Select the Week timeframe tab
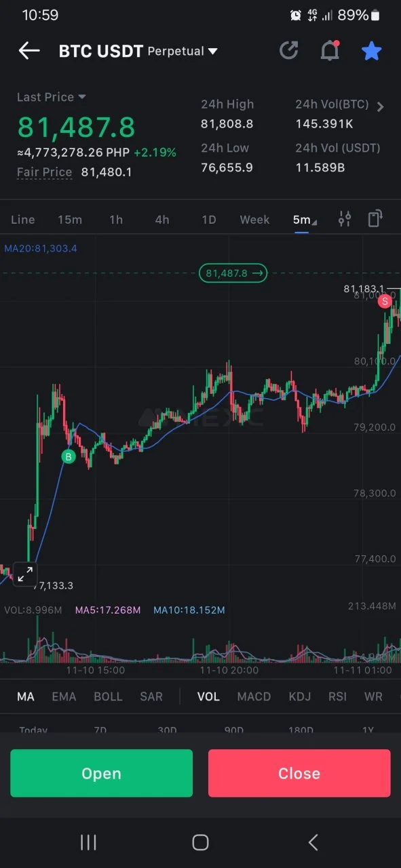401x868 pixels. coord(254,220)
